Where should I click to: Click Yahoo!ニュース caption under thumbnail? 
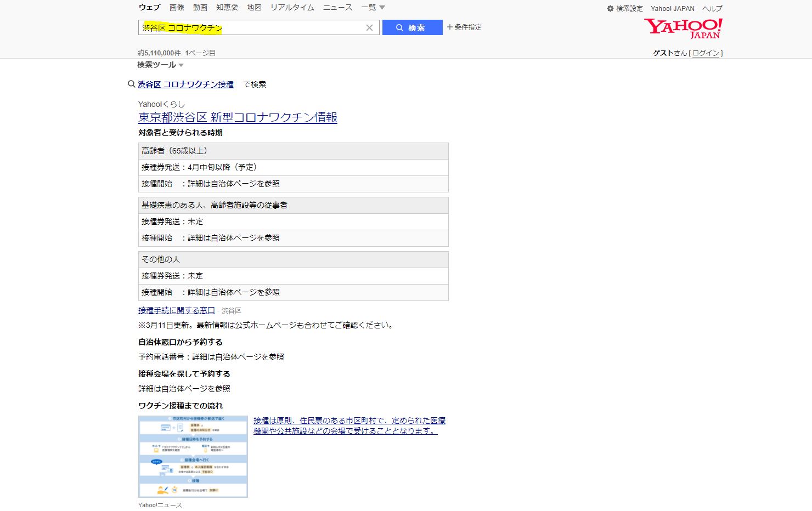[x=160, y=505]
